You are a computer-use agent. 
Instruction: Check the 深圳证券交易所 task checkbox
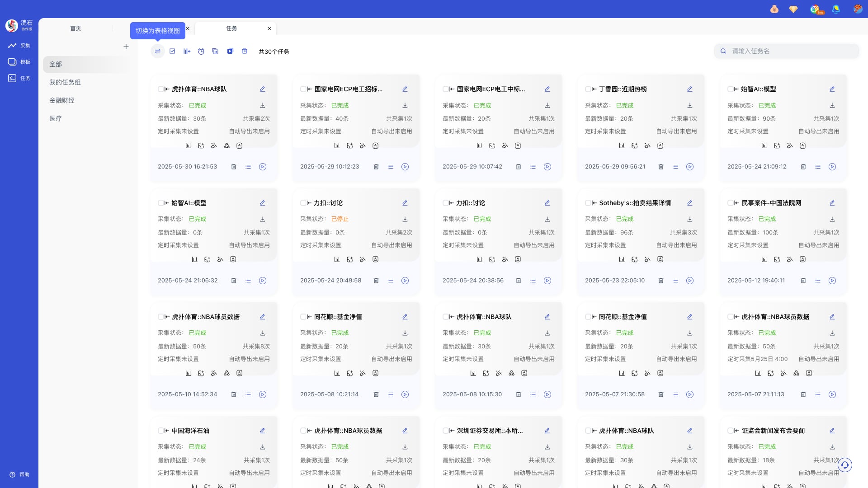point(445,431)
